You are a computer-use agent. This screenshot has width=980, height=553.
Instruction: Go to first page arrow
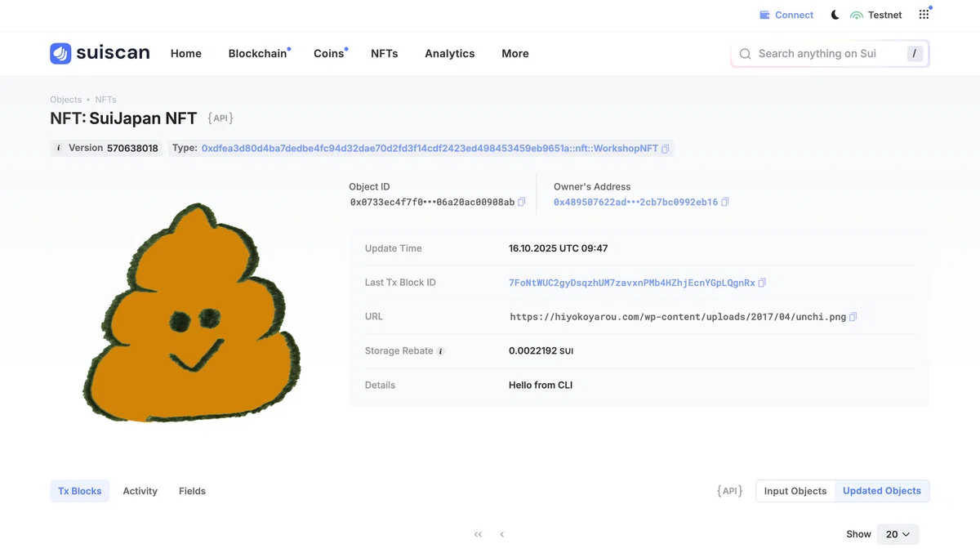click(478, 534)
